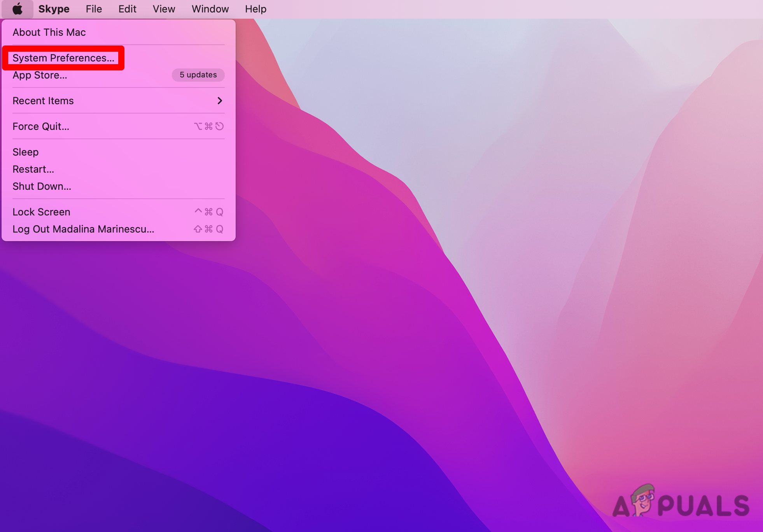Click the Recent Items chevron arrow
This screenshot has height=532, width=763.
tap(220, 100)
